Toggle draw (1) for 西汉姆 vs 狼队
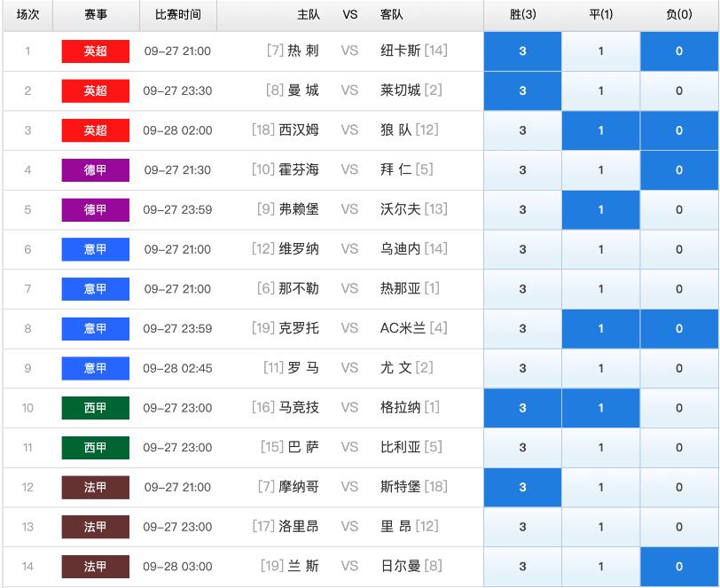The height and width of the screenshot is (588, 720). 600,130
